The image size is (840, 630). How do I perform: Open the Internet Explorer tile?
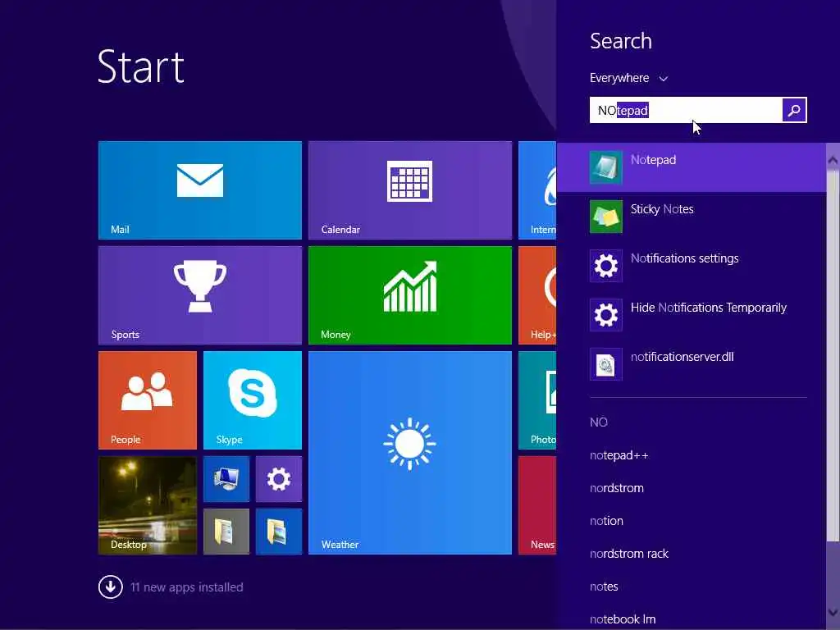pos(537,190)
